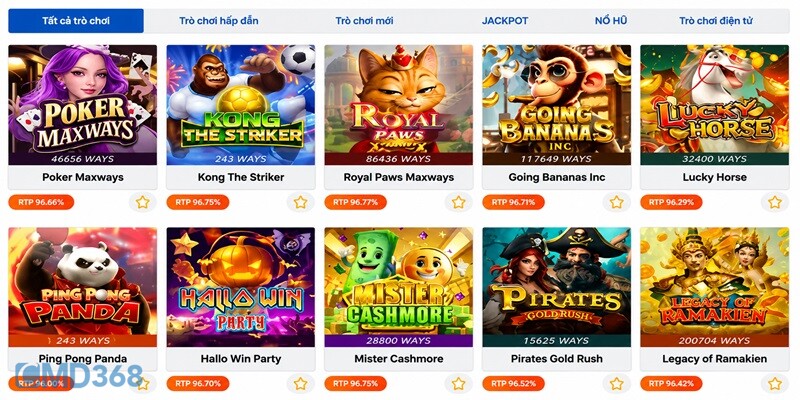Screen dimensions: 800x400
Task: Select the Tất cả trò chơi tab
Action: [76, 21]
